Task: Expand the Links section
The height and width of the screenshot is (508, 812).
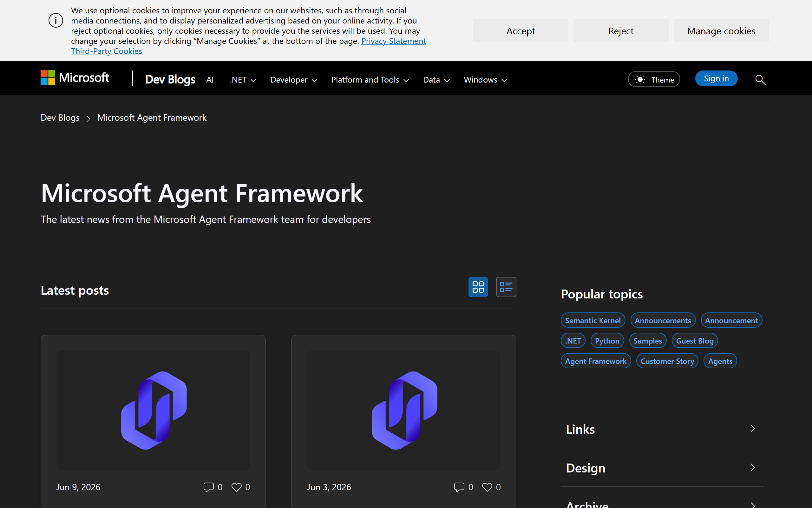Action: (662, 429)
